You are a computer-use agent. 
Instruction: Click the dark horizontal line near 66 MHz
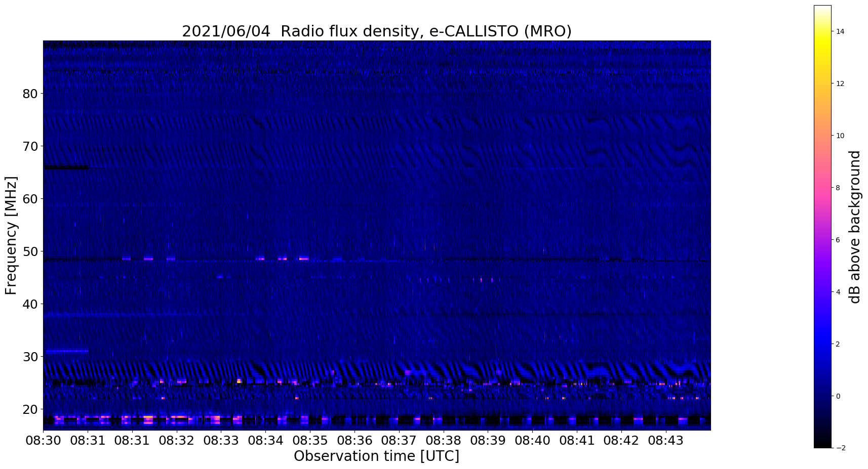(66, 167)
